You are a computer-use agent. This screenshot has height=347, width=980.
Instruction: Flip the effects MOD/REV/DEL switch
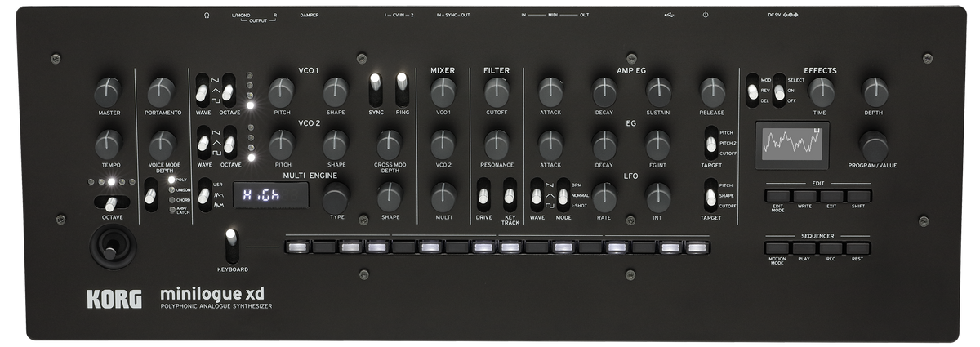pos(752,91)
